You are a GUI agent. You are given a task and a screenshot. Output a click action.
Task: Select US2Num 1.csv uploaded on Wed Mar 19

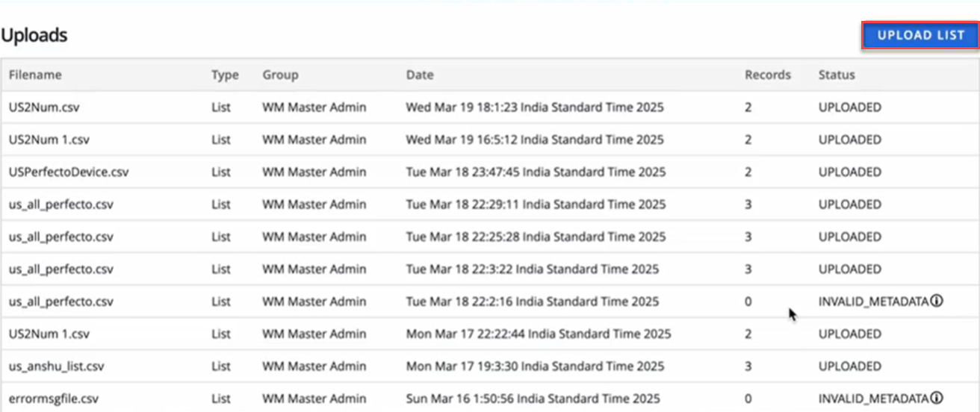[x=49, y=140]
